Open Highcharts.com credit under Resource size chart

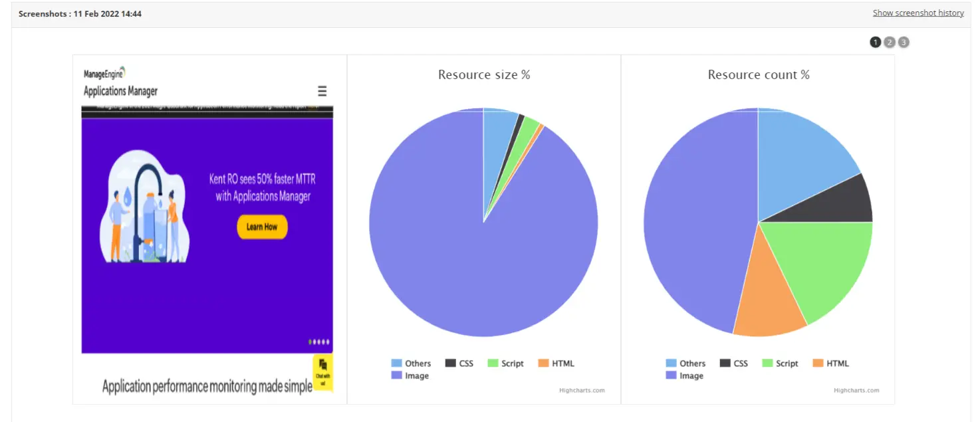click(582, 391)
